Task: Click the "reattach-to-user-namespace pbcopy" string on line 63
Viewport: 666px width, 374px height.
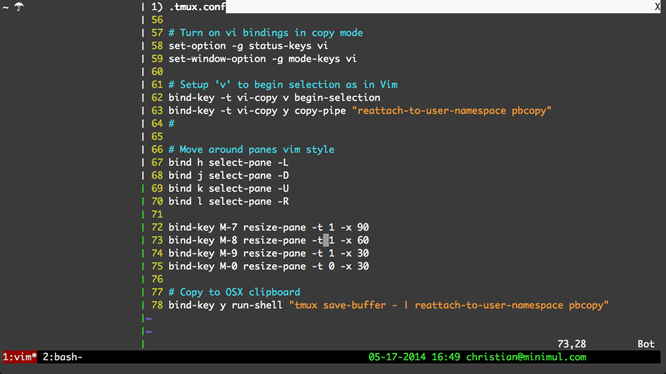Action: click(x=452, y=111)
